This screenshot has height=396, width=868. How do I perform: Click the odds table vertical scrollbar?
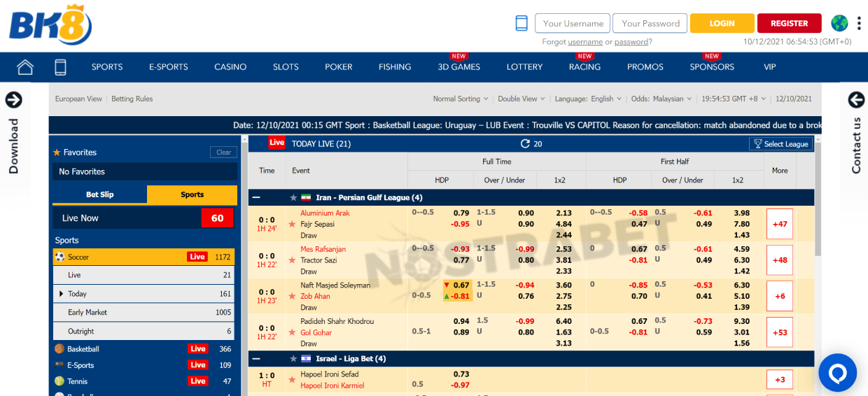[x=818, y=199]
